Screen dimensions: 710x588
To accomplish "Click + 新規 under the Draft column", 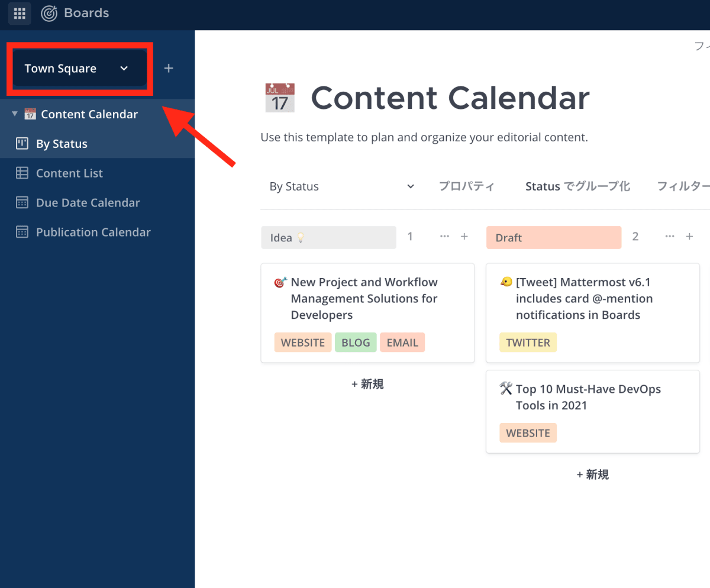I will click(593, 474).
